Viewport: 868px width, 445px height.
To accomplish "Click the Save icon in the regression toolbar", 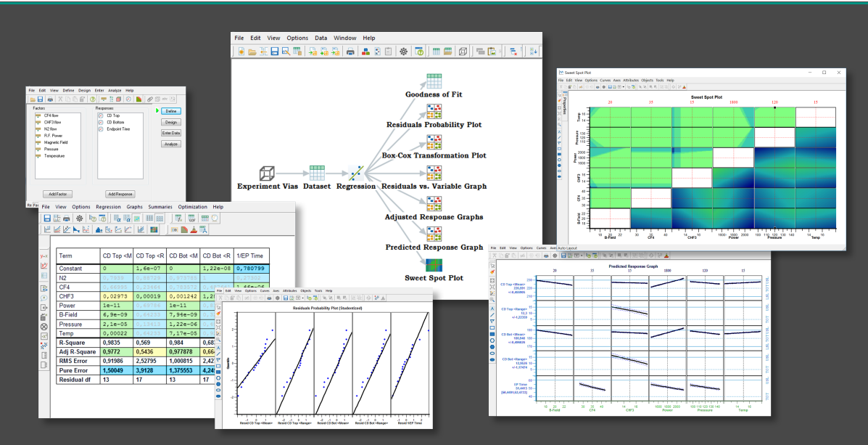I will coord(48,218).
